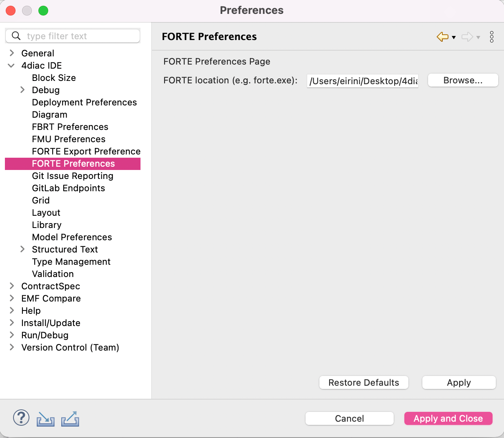The image size is (504, 438).
Task: Expand the General category
Action: (x=12, y=53)
